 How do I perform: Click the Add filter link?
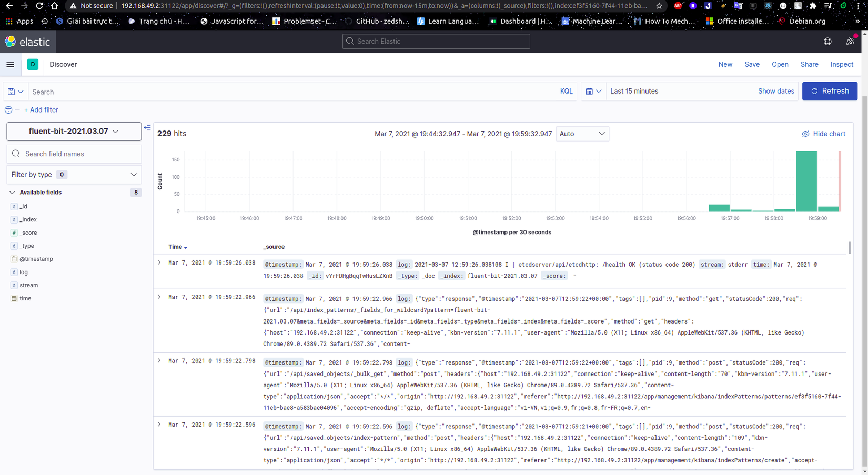tap(41, 109)
